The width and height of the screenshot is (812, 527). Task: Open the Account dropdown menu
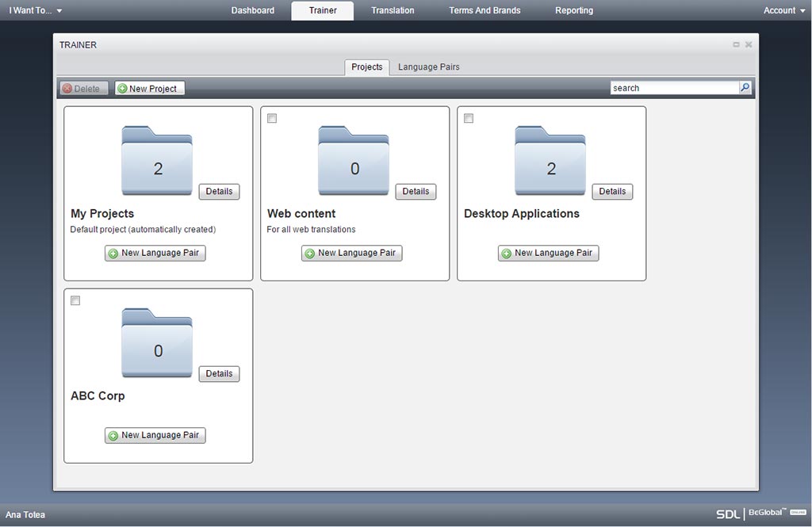tap(784, 10)
